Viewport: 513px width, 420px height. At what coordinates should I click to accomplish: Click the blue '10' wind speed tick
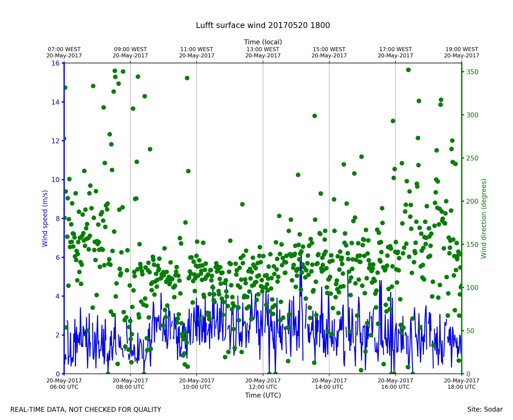click(55, 180)
